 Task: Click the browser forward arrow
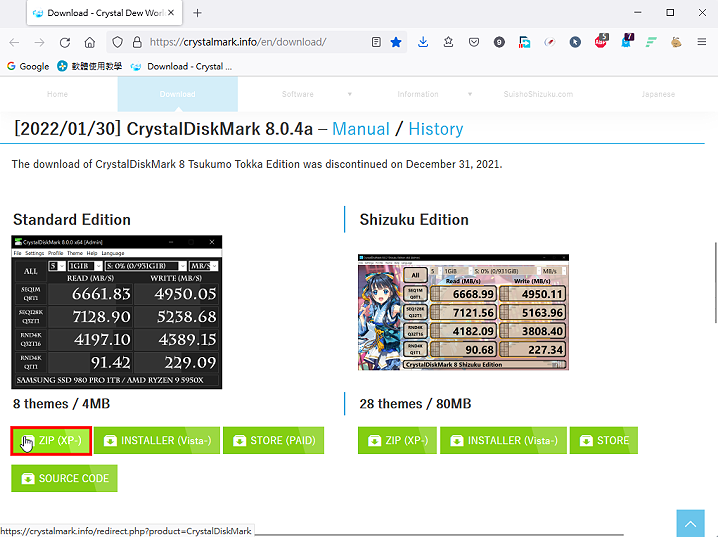click(x=39, y=43)
